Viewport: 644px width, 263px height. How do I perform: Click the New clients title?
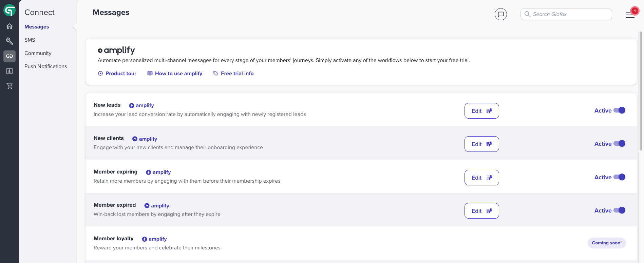click(109, 138)
